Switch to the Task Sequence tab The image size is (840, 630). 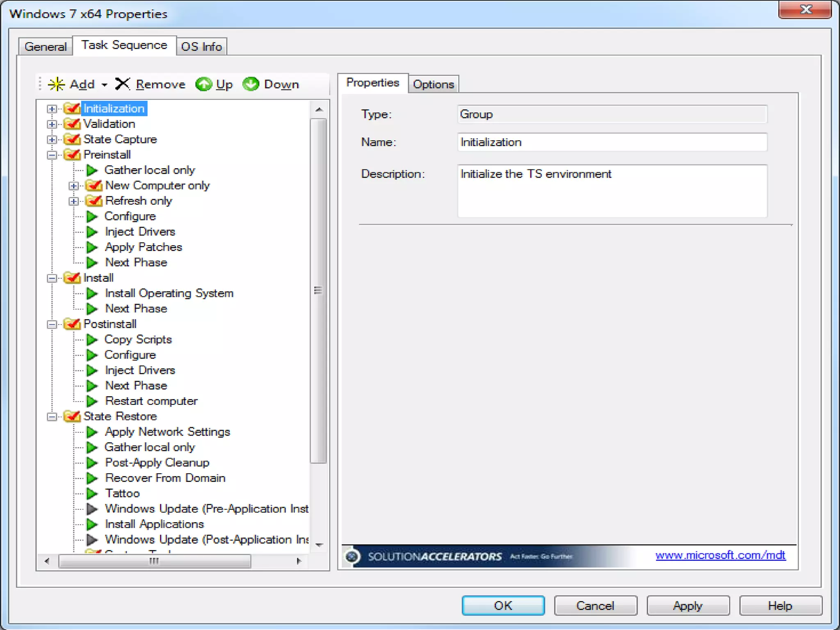point(124,45)
